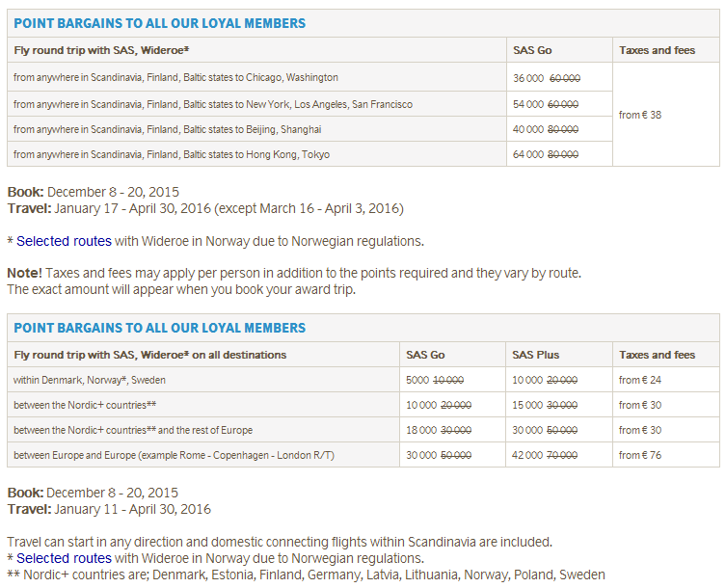
Task: Click the 'Travel: January 17 - April 30' line
Action: pos(205,209)
